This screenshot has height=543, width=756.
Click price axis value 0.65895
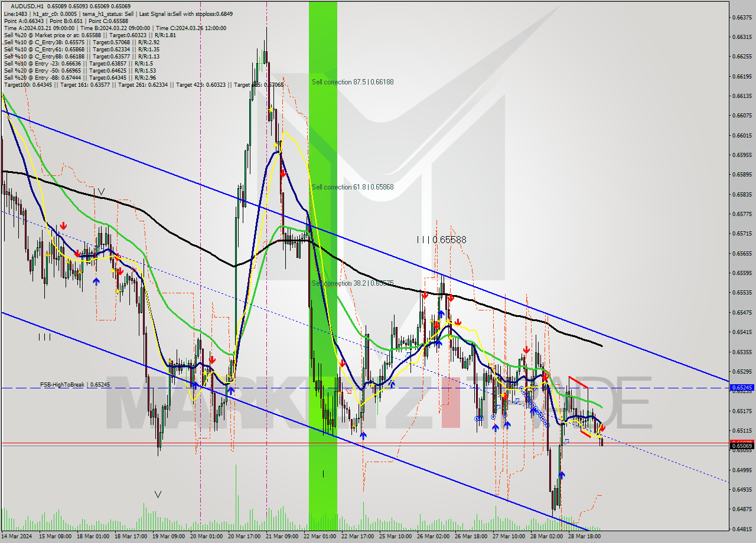tap(742, 175)
